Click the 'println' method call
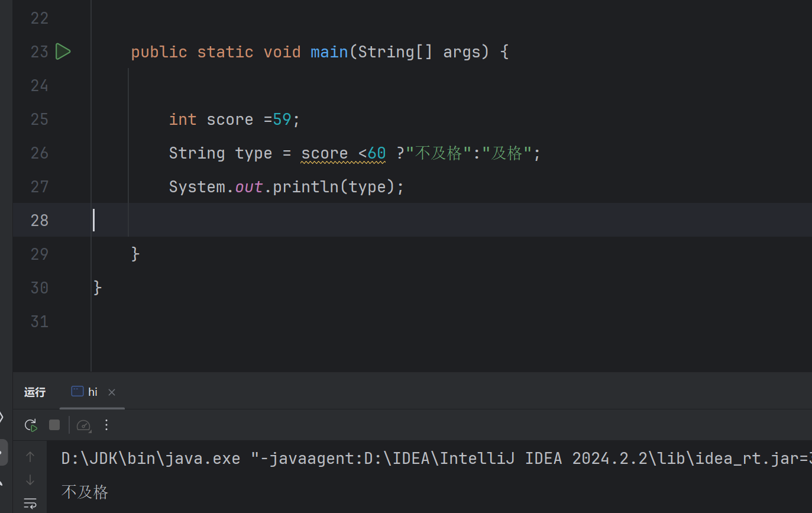This screenshot has width=812, height=513. coord(306,187)
